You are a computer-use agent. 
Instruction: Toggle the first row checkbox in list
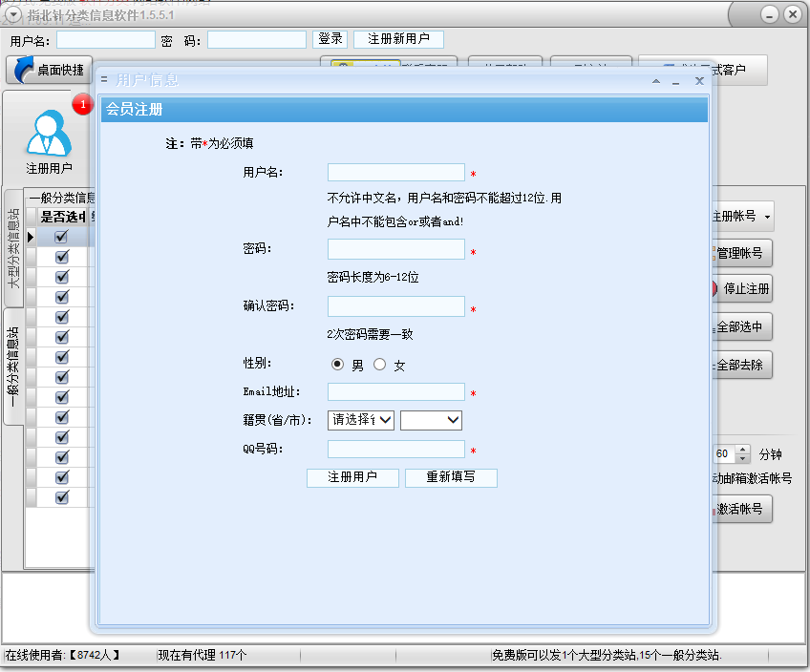(x=61, y=237)
